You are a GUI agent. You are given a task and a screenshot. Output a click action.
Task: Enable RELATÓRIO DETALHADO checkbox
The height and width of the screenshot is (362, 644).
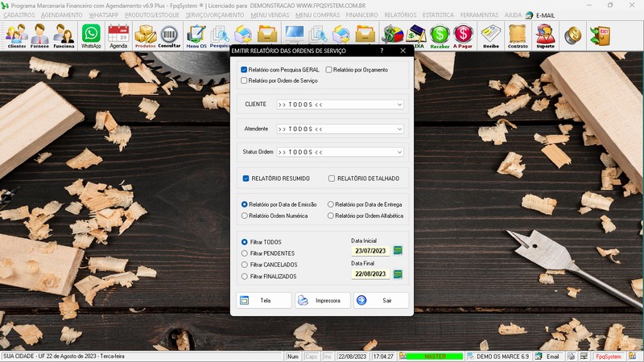[x=332, y=179]
